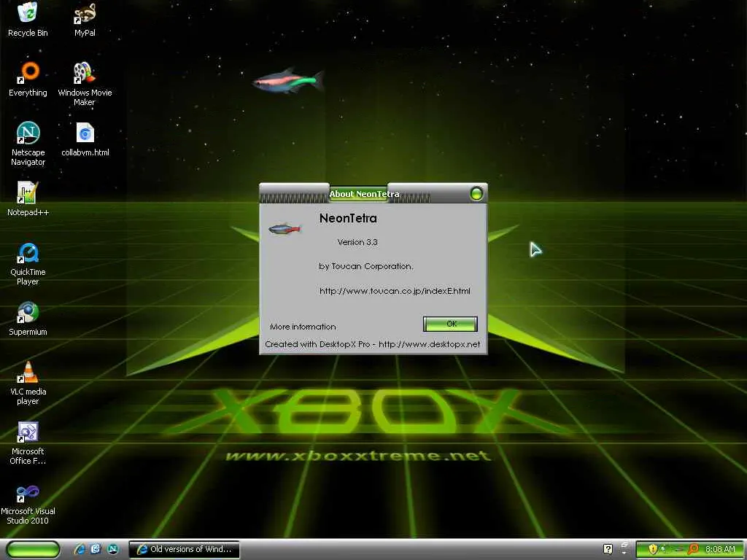Open QuickTime Player shortcut

28,264
